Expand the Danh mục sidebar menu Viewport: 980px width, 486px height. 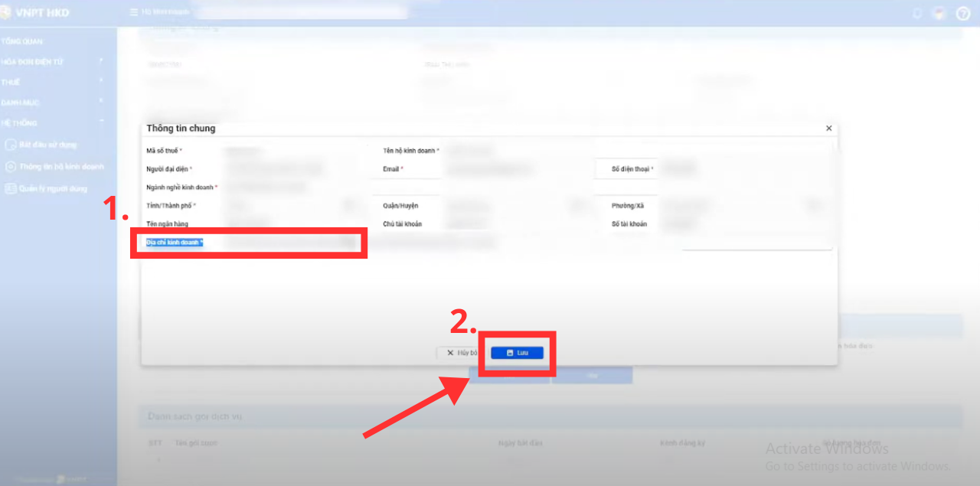(x=100, y=102)
